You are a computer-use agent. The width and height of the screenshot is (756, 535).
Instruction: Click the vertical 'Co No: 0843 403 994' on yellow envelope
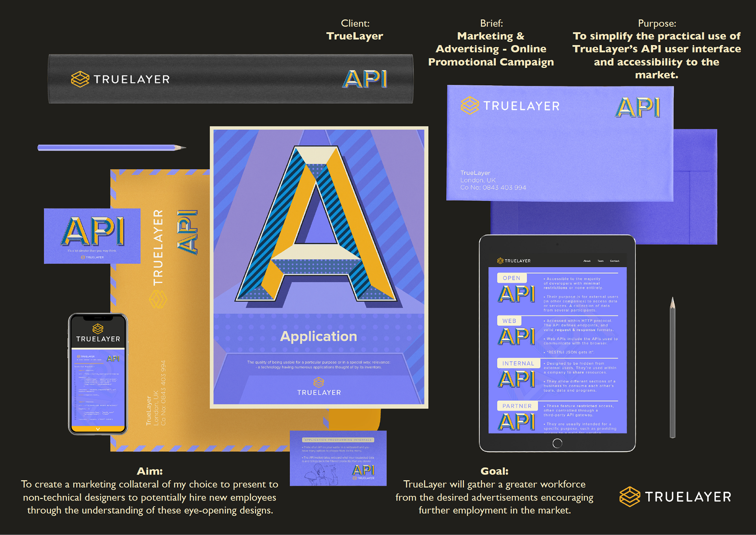click(x=163, y=392)
